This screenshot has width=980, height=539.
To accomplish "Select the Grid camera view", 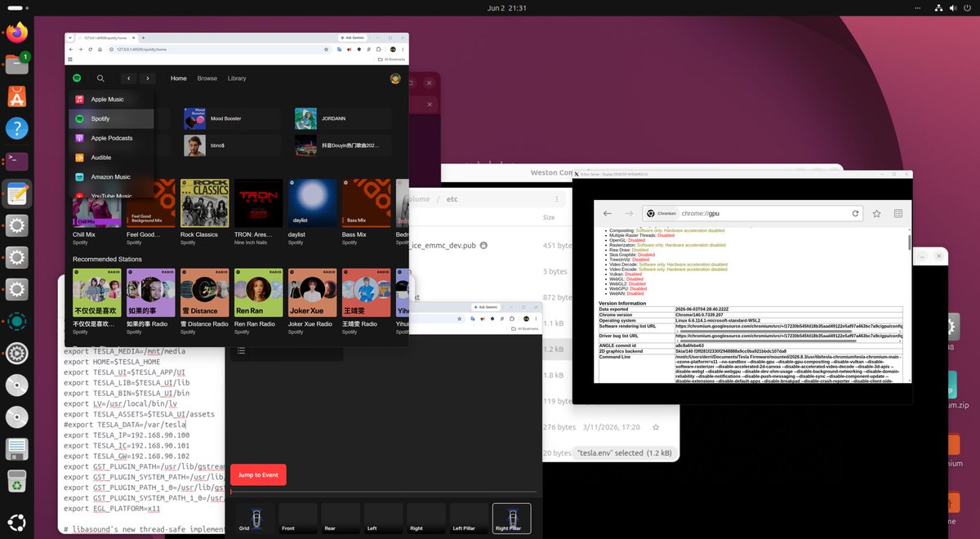I will click(256, 519).
